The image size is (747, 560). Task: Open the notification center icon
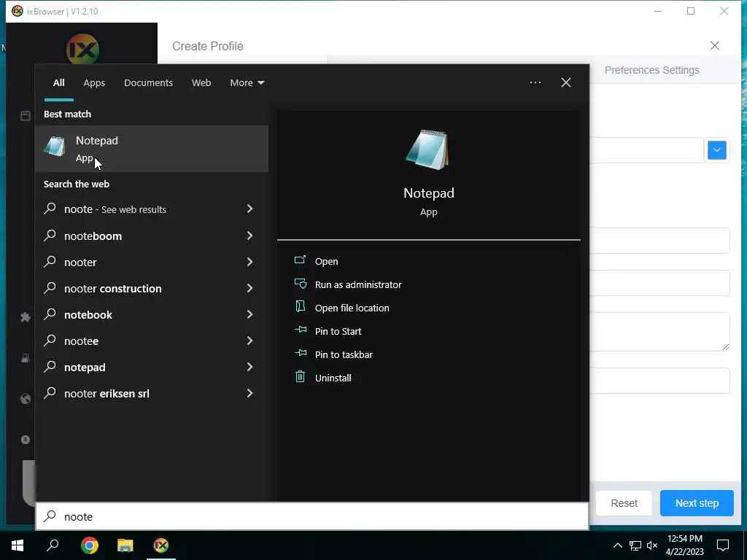723,545
